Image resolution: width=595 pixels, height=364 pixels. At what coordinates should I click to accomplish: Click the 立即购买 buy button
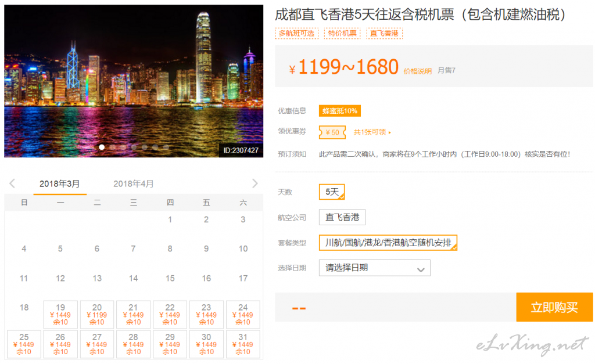coord(554,307)
